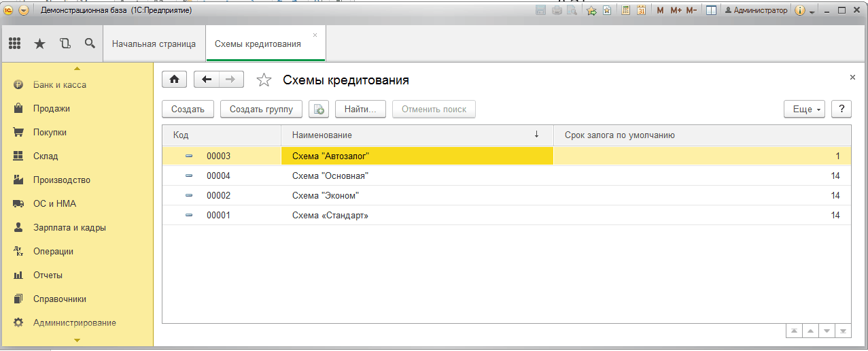The width and height of the screenshot is (868, 351).
Task: Move up one row with the up arrow
Action: coord(810,331)
